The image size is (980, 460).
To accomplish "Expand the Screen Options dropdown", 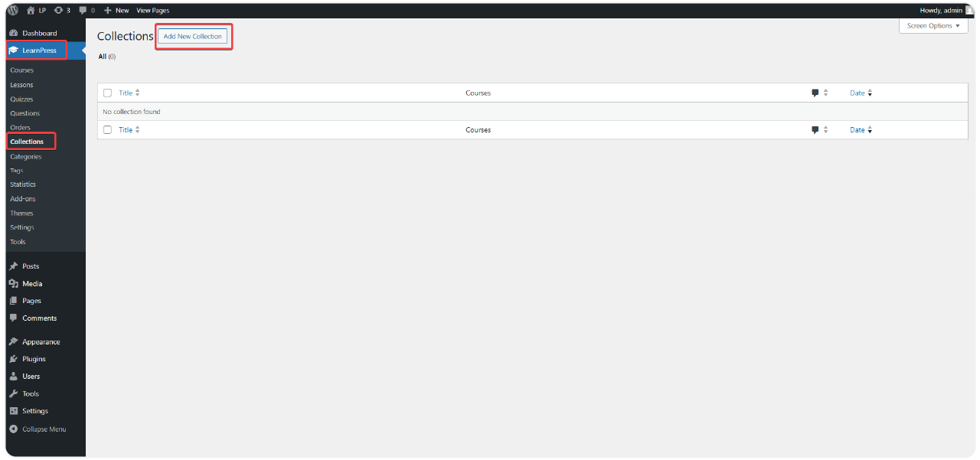I will pyautogui.click(x=933, y=25).
